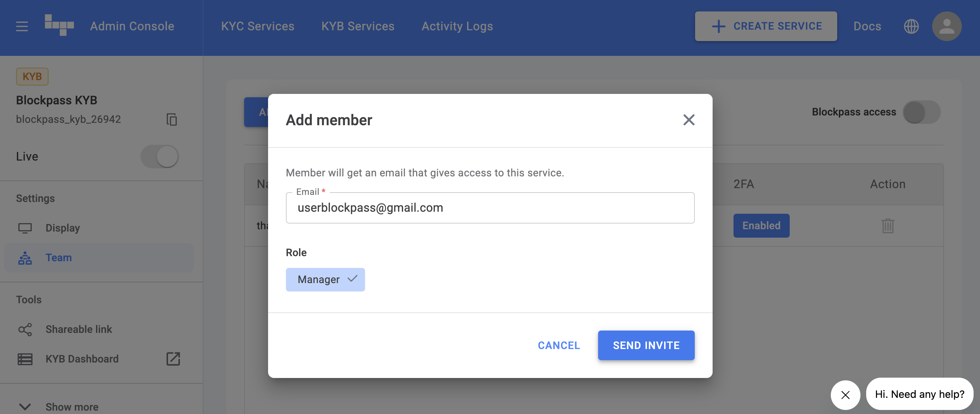Toggle the Live switch
The width and height of the screenshot is (980, 414).
[x=159, y=156]
